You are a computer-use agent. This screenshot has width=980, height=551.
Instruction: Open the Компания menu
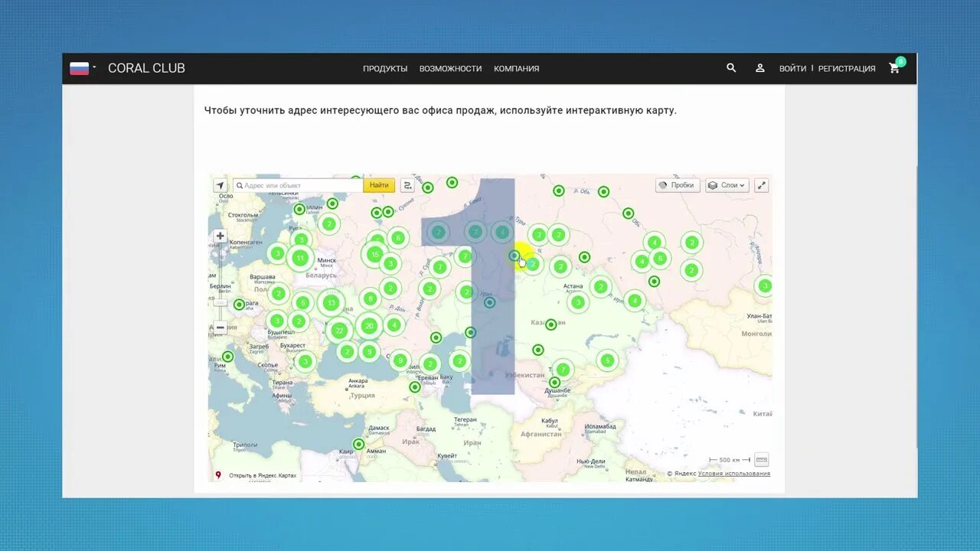click(516, 68)
